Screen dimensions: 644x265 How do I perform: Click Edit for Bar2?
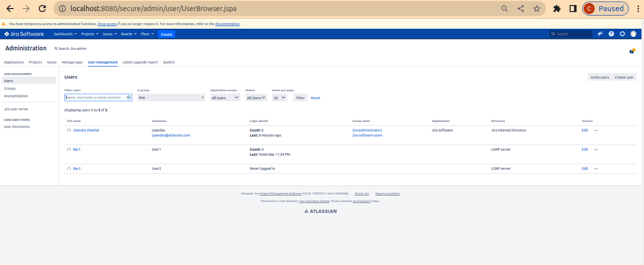[x=585, y=168]
